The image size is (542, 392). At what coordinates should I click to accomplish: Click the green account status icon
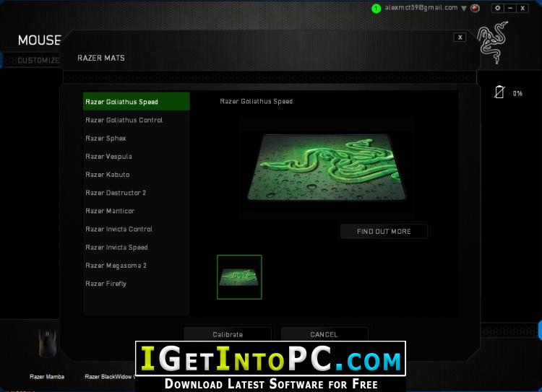[376, 8]
